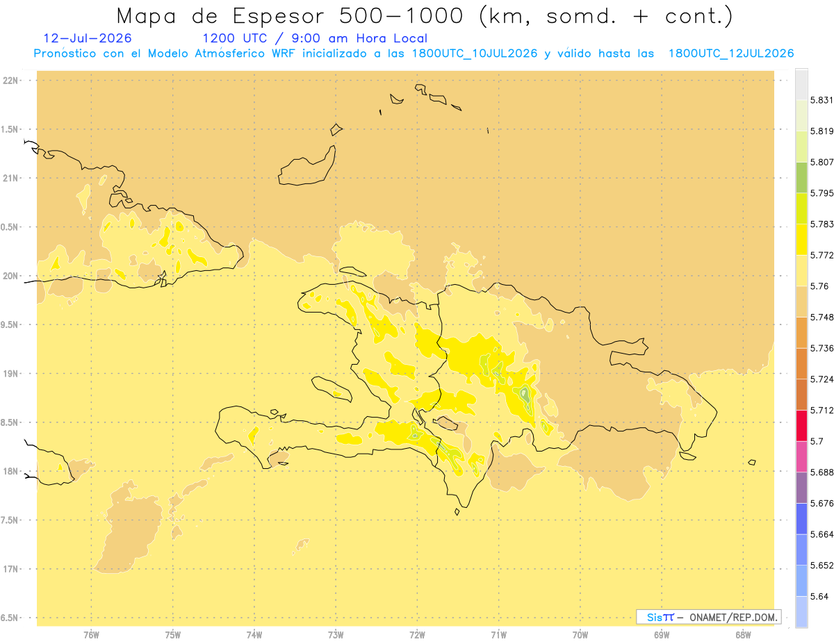Click the "5.795" legend value

tap(822, 193)
